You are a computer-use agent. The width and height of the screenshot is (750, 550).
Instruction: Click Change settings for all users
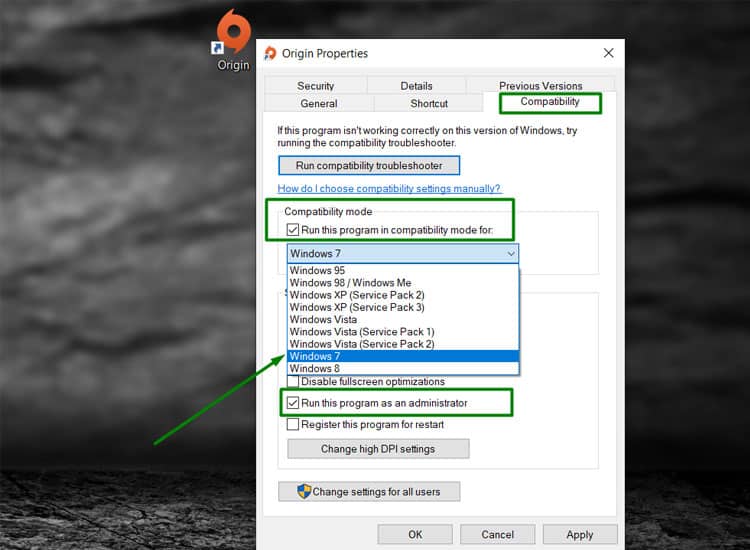click(369, 492)
